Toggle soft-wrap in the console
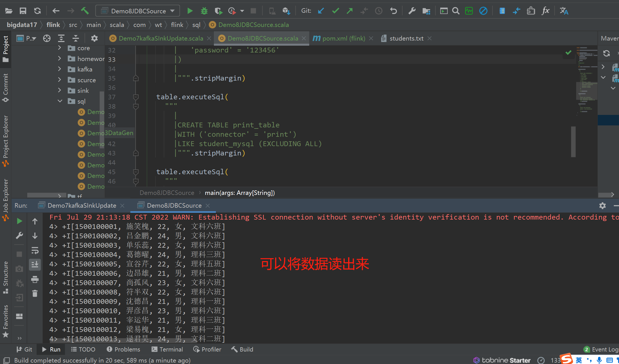This screenshot has width=619, height=364. (35, 250)
